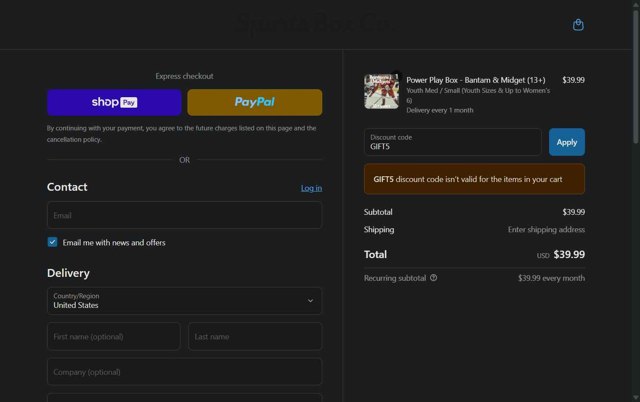Screen dimensions: 640x402
Task: Click the 'Delivery every 1 month' text
Action: (440, 110)
